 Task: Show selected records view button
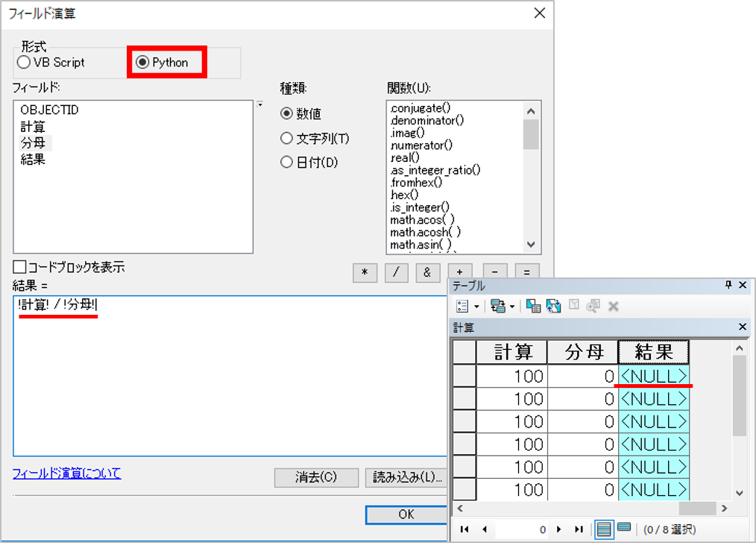coord(624,527)
